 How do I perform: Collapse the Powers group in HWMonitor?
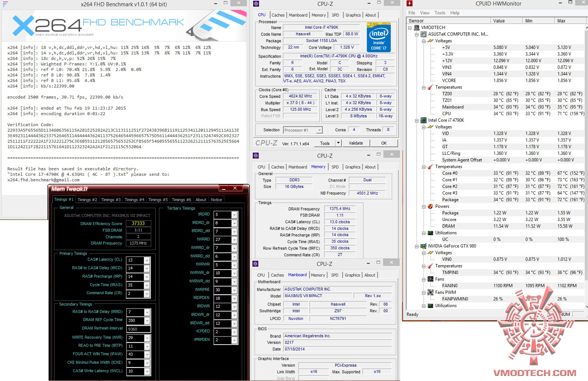[424, 206]
